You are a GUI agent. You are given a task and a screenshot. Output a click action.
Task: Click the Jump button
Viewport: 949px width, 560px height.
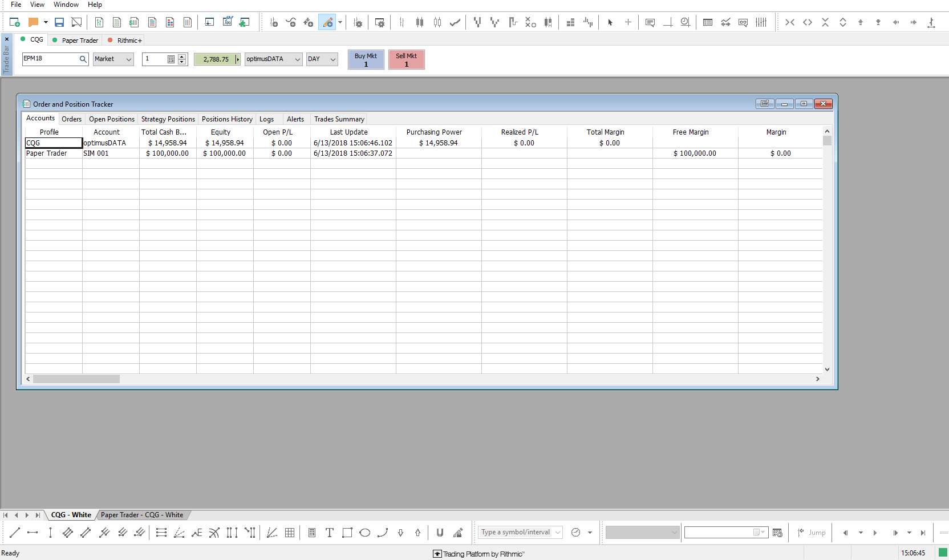tap(812, 533)
